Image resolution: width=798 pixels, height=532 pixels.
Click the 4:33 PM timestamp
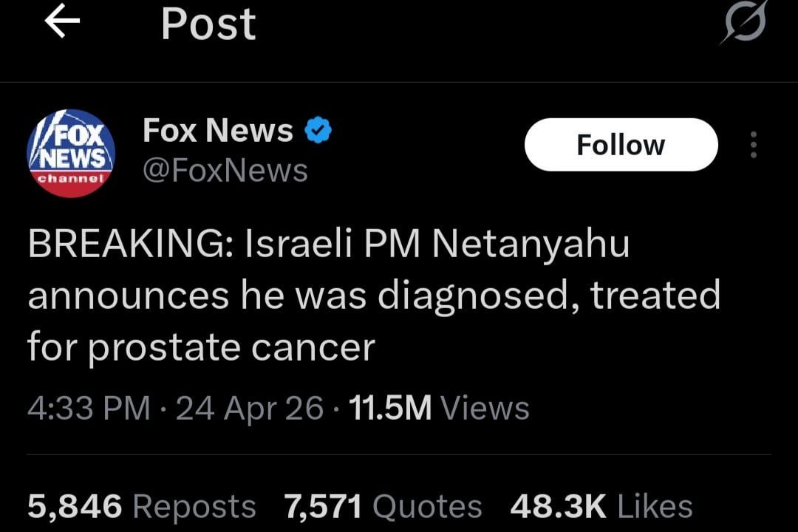pos(89,408)
